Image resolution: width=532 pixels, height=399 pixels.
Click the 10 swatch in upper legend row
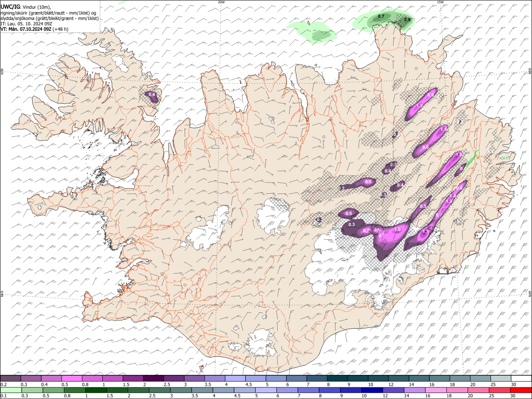377,378
